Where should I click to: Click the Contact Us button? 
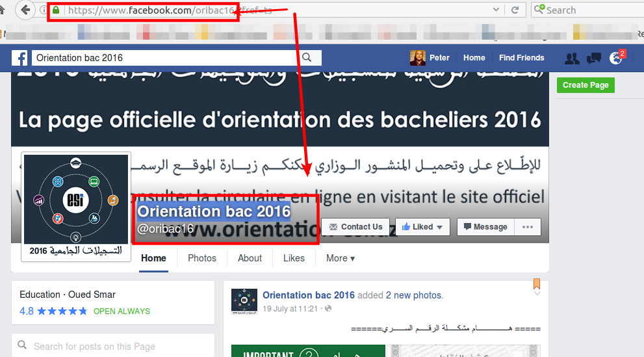(355, 227)
